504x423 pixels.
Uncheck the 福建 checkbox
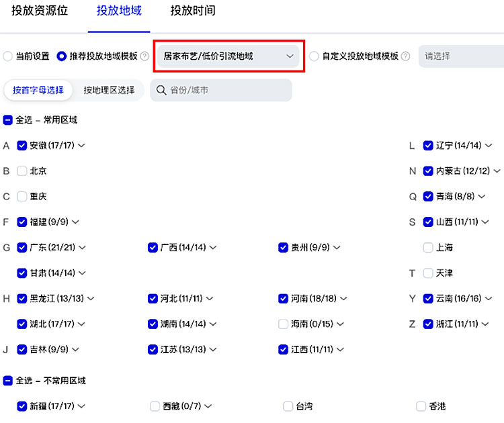click(22, 222)
